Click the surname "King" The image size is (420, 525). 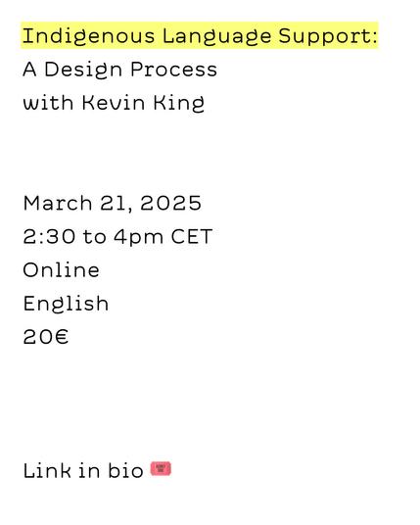[179, 103]
